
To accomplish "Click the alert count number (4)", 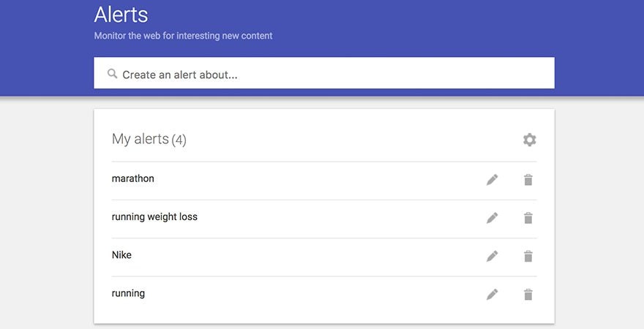I will coord(179,140).
